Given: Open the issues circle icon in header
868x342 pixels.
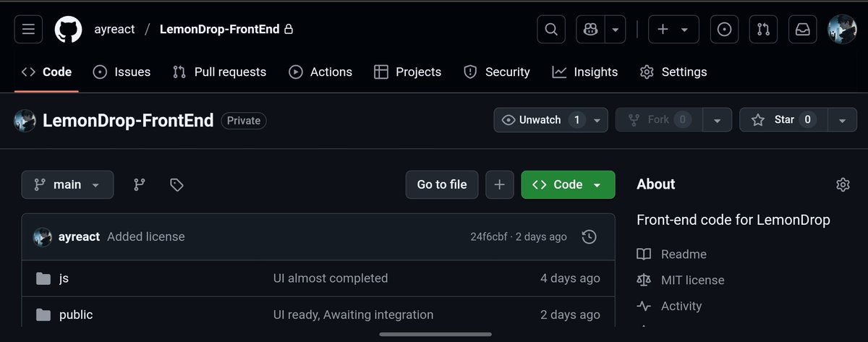Looking at the screenshot, I should pos(724,30).
